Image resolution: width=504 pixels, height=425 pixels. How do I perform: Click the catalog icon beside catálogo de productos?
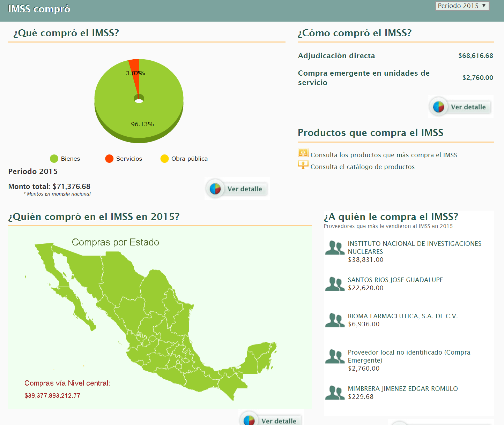tap(303, 165)
